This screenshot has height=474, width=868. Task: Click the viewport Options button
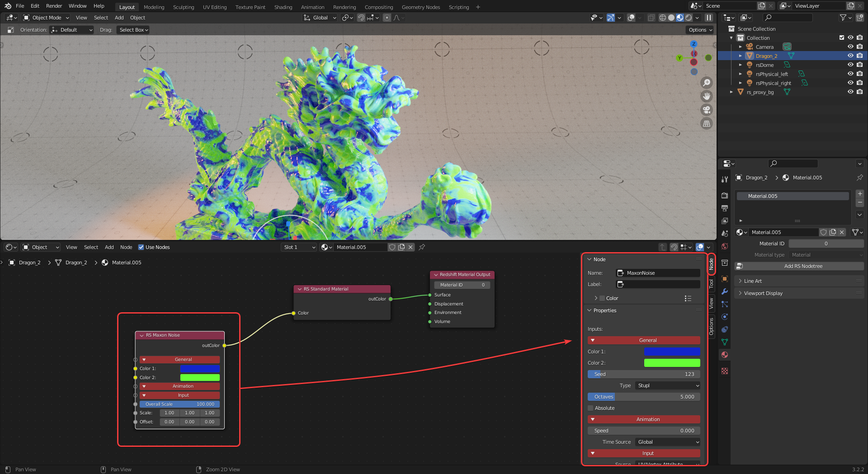click(700, 30)
